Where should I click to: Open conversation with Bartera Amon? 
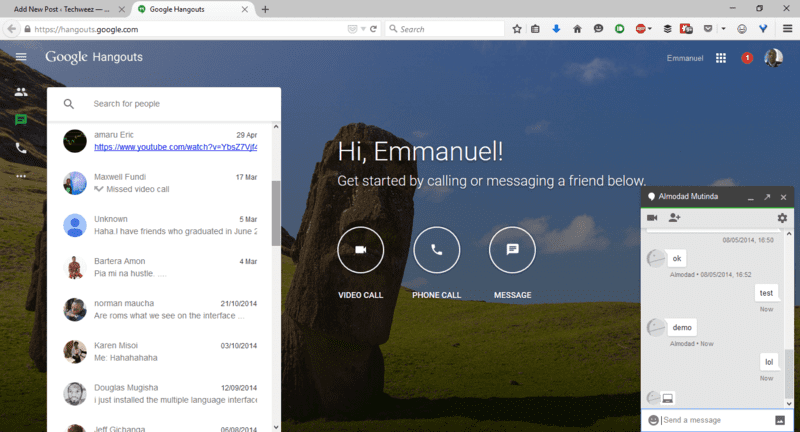pyautogui.click(x=160, y=267)
